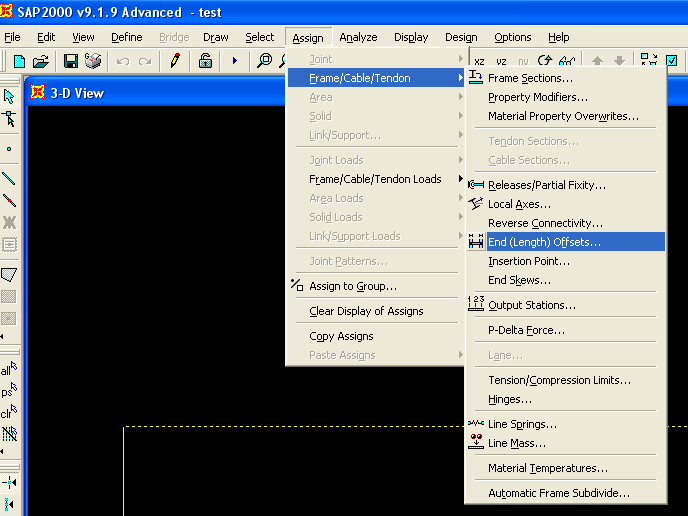Click the Previous Selection 'ps' icon

(9, 391)
